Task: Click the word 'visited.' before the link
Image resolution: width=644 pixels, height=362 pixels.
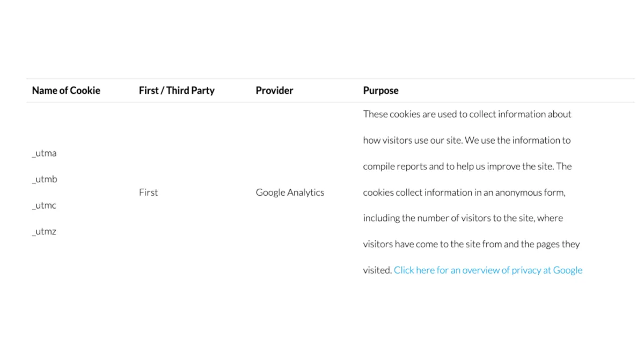Action: pos(377,270)
